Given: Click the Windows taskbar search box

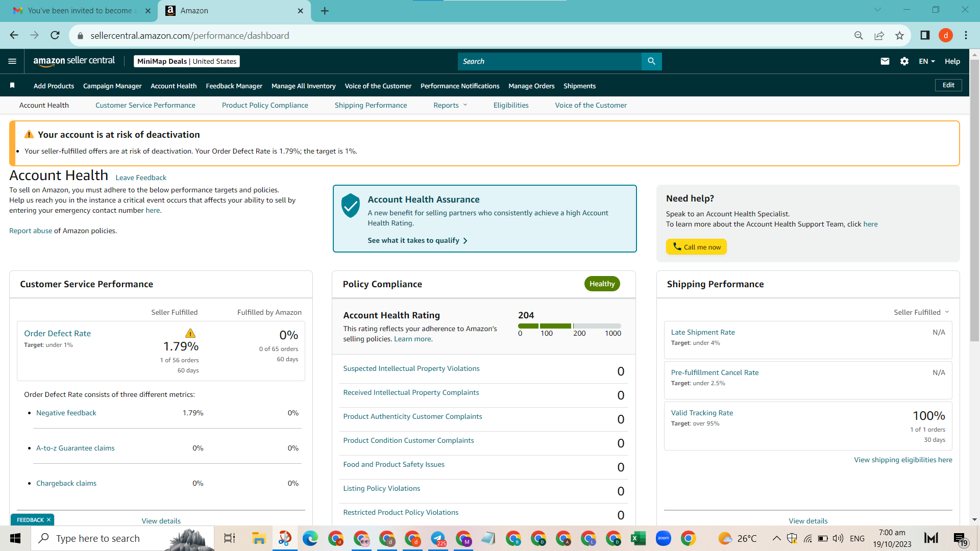Looking at the screenshot, I should point(122,538).
